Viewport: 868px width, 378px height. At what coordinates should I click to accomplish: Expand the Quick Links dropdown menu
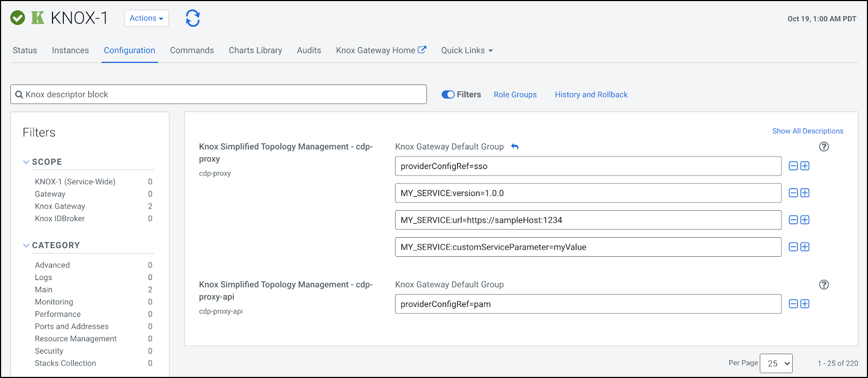466,50
